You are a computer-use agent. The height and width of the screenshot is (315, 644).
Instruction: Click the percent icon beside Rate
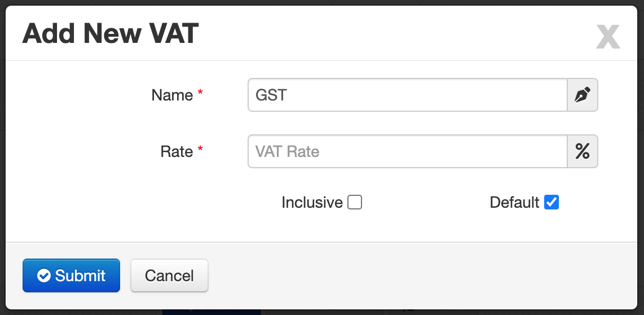click(x=583, y=151)
